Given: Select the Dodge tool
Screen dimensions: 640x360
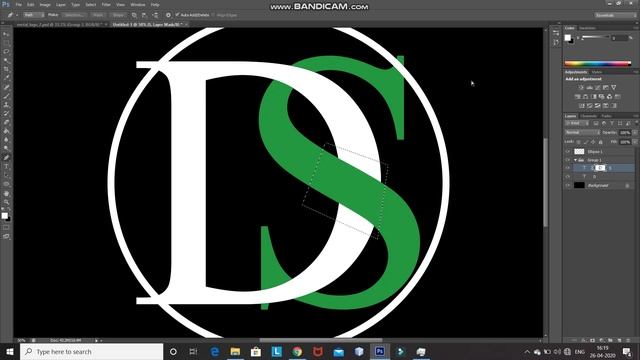Looking at the screenshot, I should point(6,149).
